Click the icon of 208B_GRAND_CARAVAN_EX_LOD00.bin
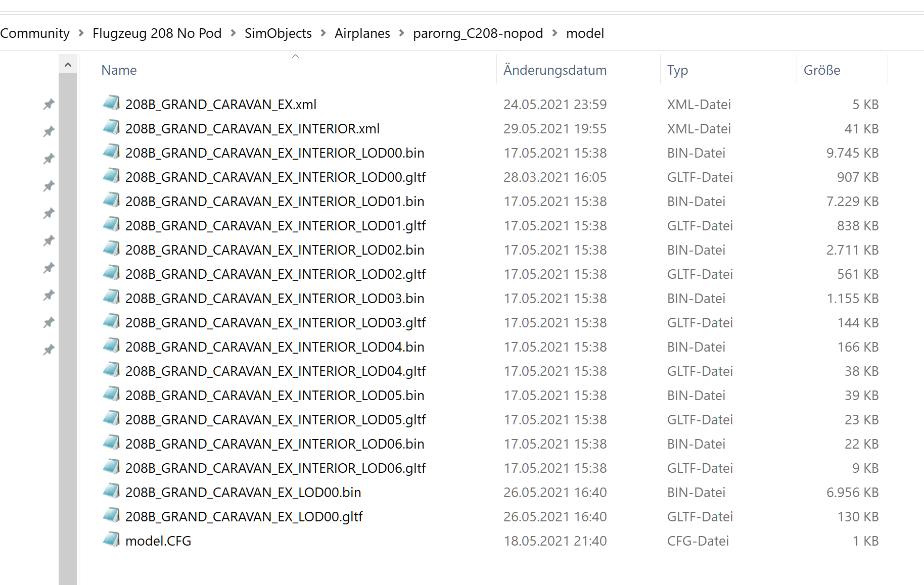This screenshot has width=924, height=585. (x=111, y=491)
